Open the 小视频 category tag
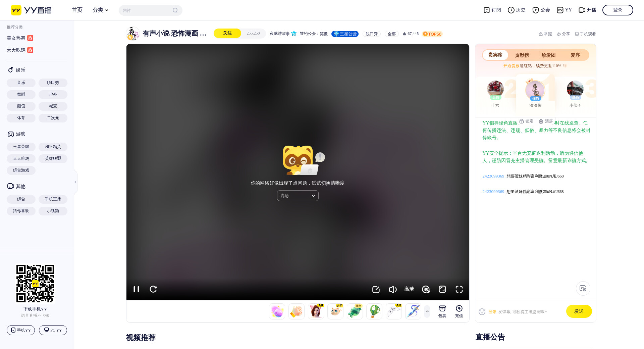644x349 pixels. click(53, 211)
